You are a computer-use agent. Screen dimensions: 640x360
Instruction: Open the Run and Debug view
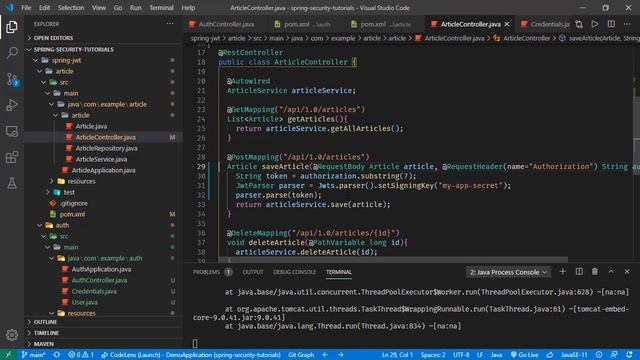click(12, 105)
